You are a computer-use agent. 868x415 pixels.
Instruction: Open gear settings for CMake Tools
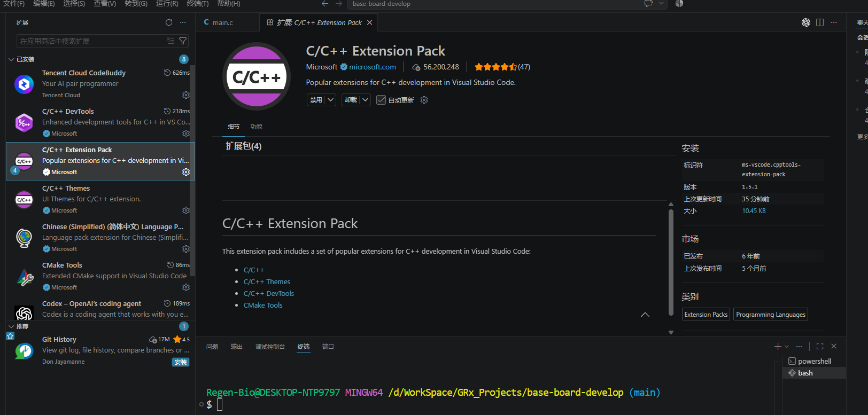tap(185, 287)
